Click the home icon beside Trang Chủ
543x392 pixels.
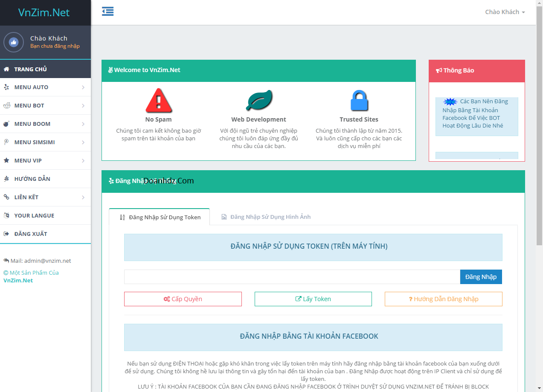click(6, 69)
